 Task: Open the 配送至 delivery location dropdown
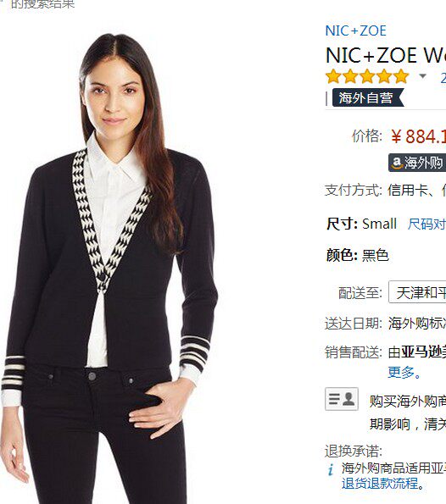tap(417, 292)
